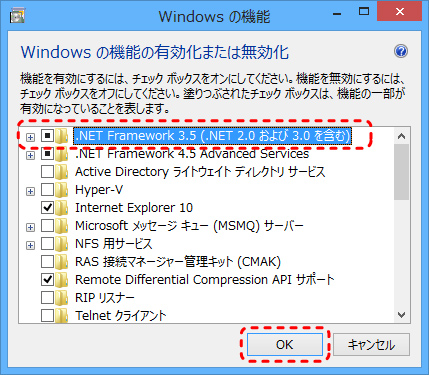This screenshot has height=375, width=429.
Task: Click the scrollbar up arrow
Action: tap(402, 136)
